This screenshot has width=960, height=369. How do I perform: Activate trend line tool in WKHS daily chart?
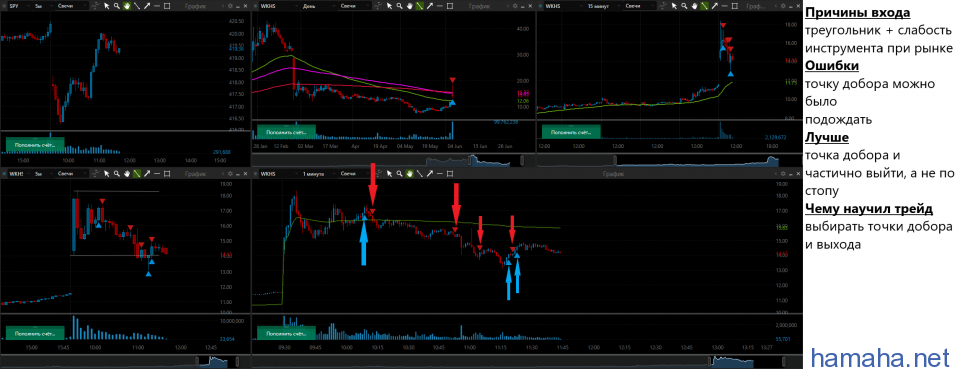pyautogui.click(x=420, y=6)
